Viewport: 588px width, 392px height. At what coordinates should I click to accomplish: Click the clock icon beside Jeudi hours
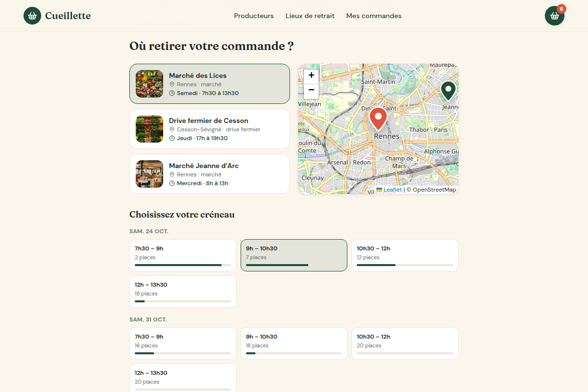(x=172, y=138)
